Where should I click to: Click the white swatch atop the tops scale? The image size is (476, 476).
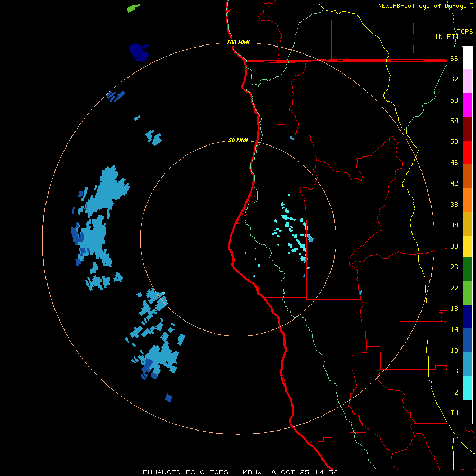[467, 58]
